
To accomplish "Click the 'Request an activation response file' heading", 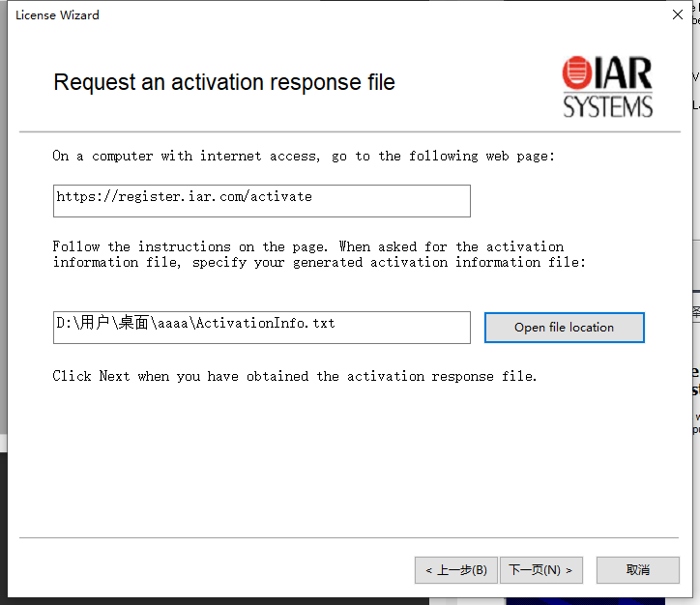I will point(224,82).
